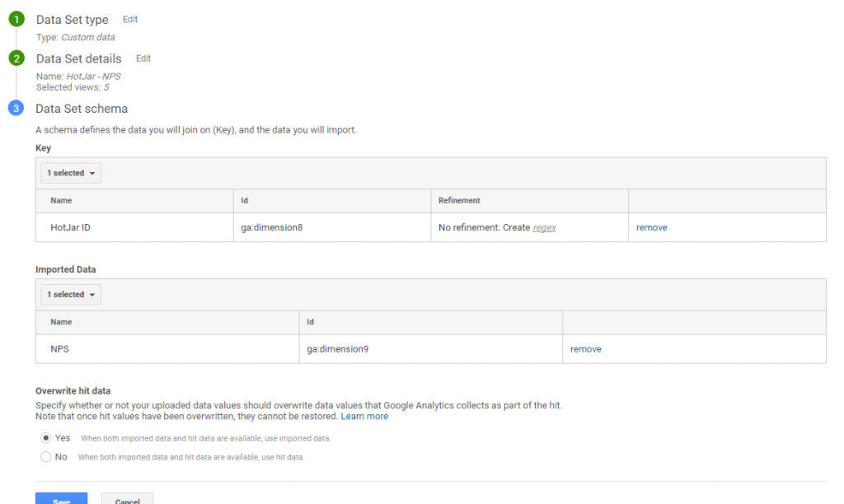Select No to keep hit data

[x=46, y=457]
